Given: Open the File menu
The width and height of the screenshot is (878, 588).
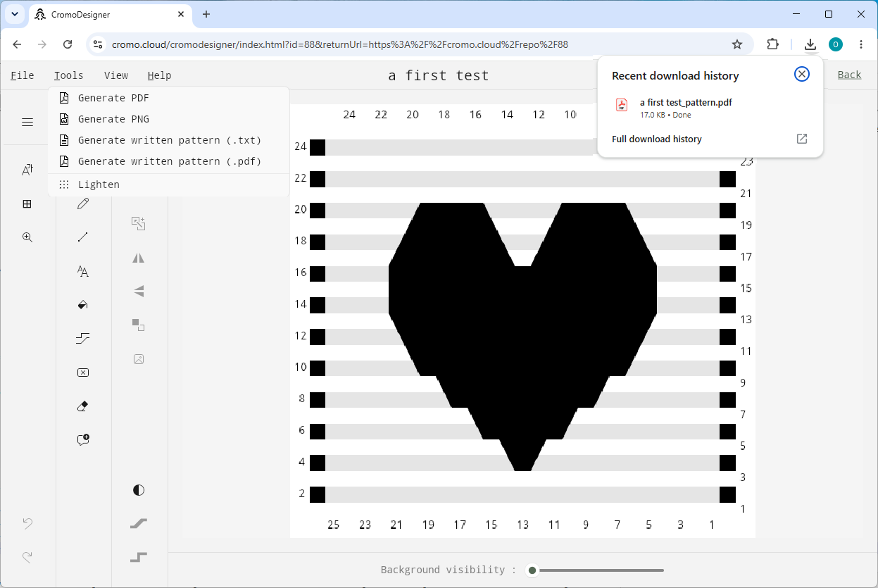Looking at the screenshot, I should tap(23, 75).
